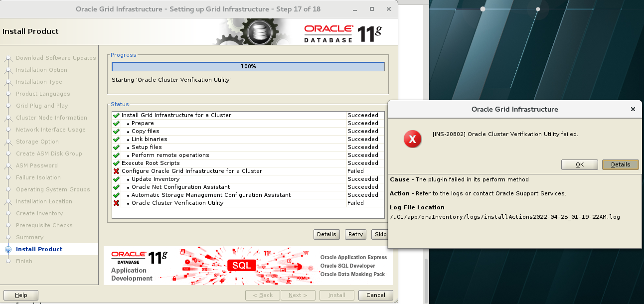Viewport: 644px width, 304px height.
Task: Click red X beside Configure Oracle Grid Infrastructure
Action: pyautogui.click(x=116, y=171)
